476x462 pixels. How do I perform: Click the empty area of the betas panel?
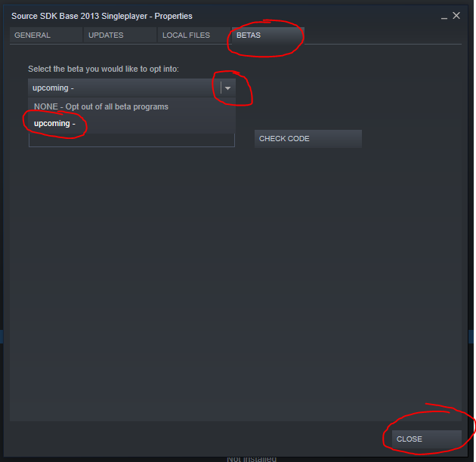click(236, 273)
